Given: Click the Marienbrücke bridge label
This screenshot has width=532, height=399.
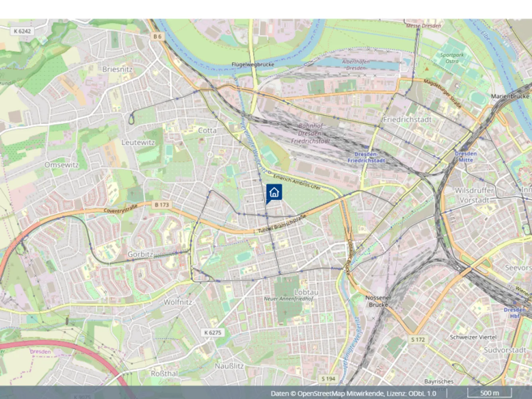Looking at the screenshot, I should (x=510, y=96).
